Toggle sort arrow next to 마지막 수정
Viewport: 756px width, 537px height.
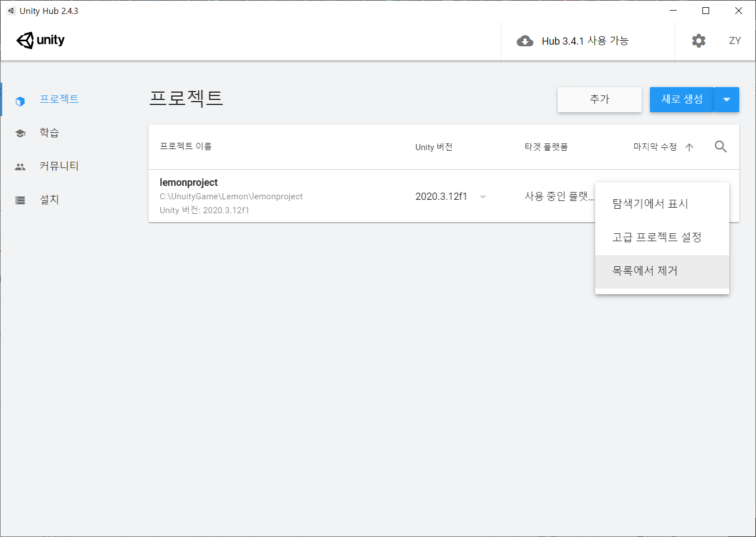point(690,147)
